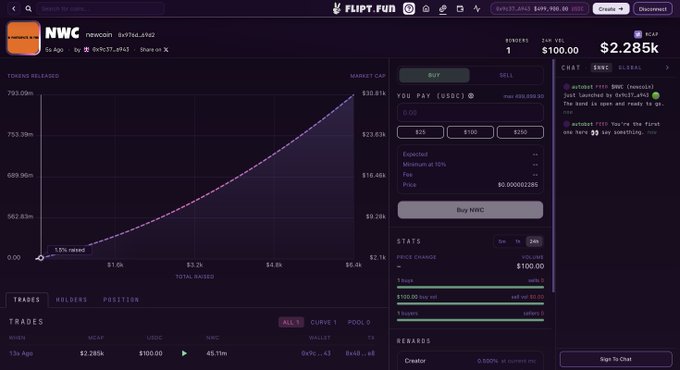Image resolution: width=680 pixels, height=370 pixels.
Task: Click the search magnifier icon
Action: [x=28, y=8]
